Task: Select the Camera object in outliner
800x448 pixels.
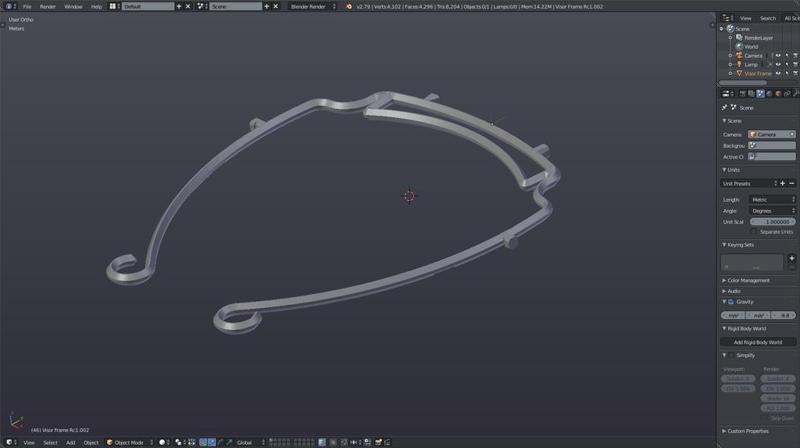Action: click(x=752, y=56)
